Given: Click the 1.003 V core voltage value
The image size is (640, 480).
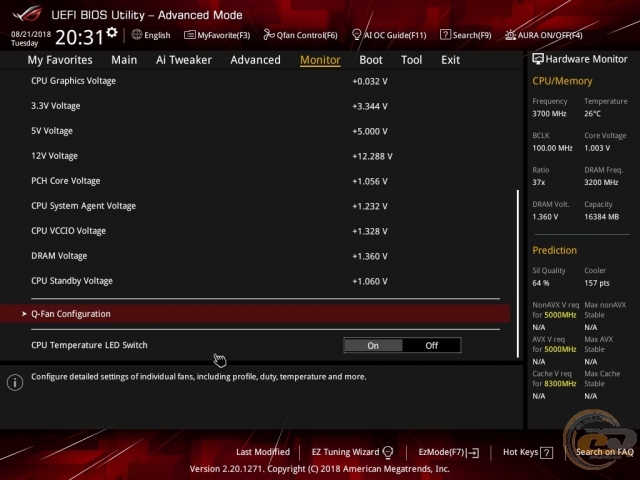Looking at the screenshot, I should coord(597,148).
